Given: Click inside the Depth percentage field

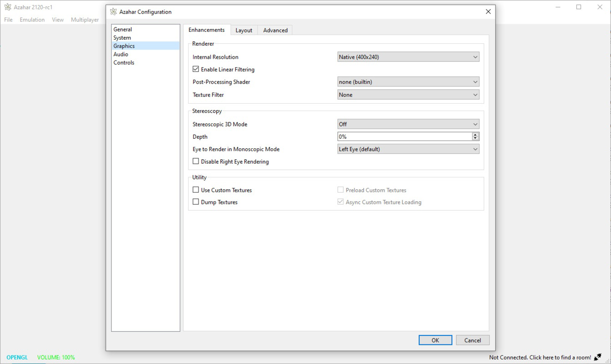Looking at the screenshot, I should 404,136.
